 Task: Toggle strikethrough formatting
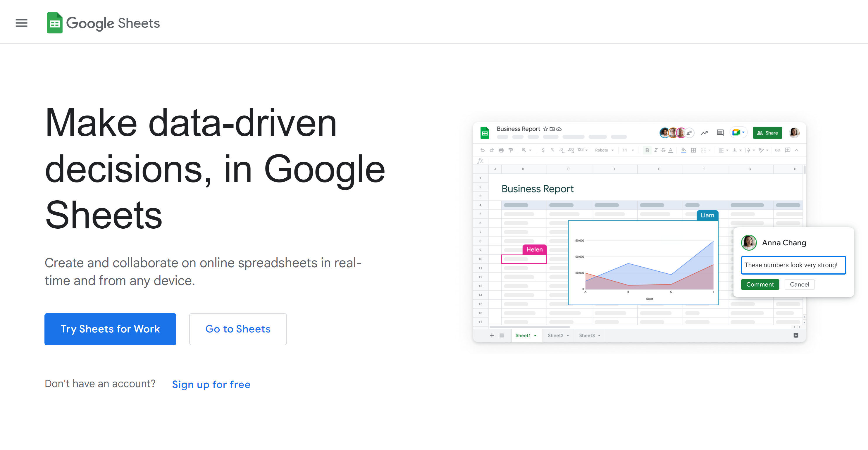(x=663, y=150)
